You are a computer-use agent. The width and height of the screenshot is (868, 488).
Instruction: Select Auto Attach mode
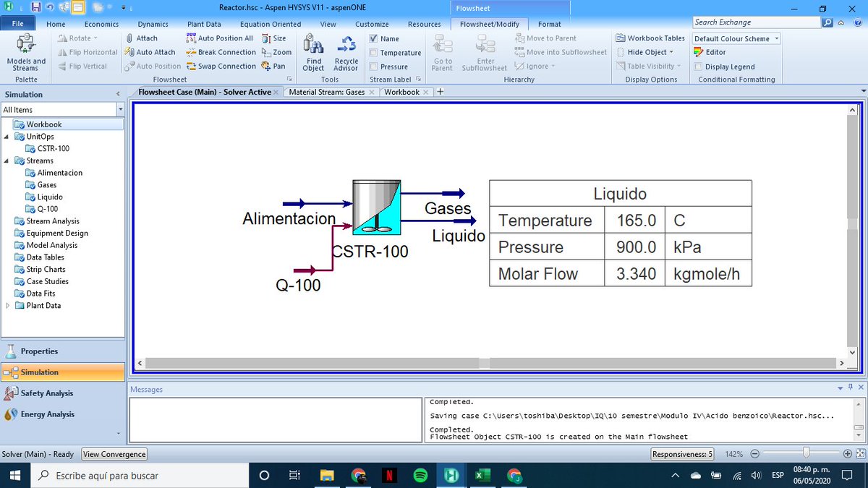point(150,52)
